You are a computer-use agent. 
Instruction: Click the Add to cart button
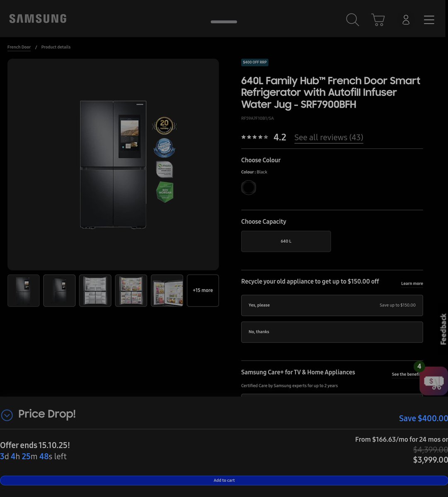coord(224,480)
